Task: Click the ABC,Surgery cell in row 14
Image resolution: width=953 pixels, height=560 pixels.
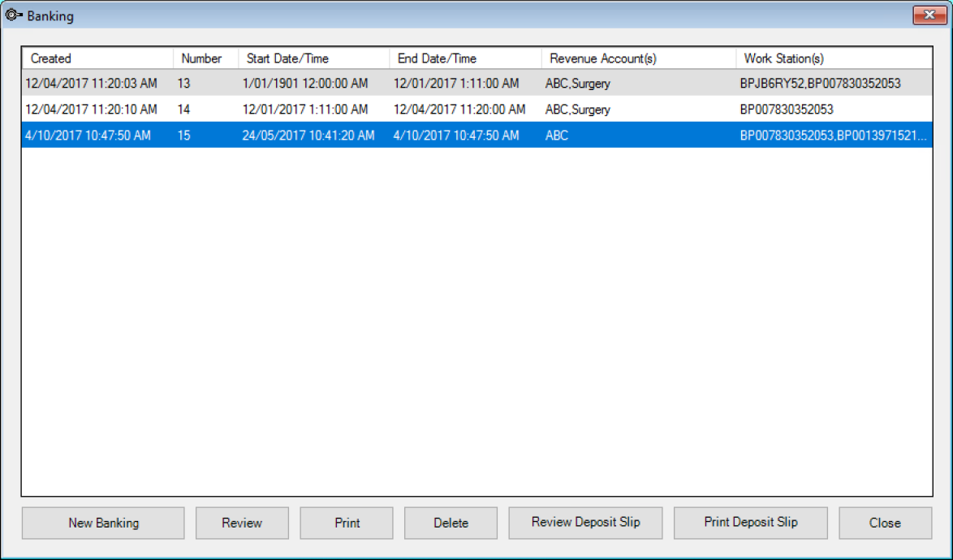Action: click(578, 110)
